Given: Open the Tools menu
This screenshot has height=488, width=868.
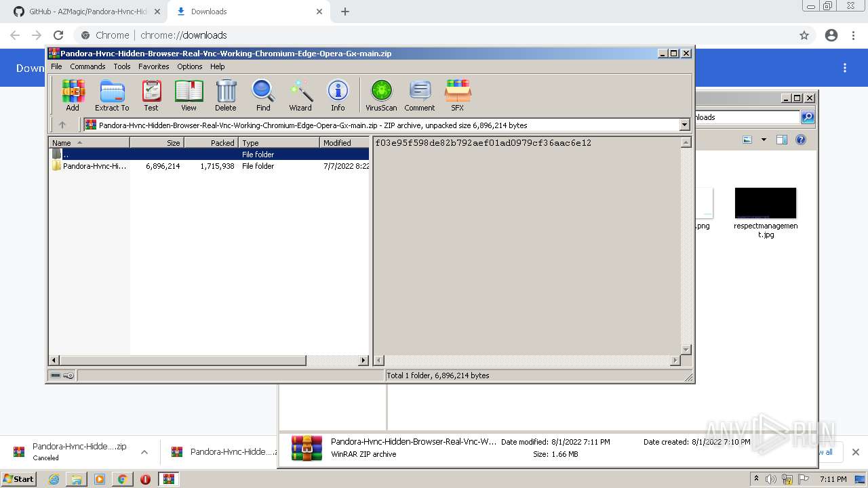Looking at the screenshot, I should (x=122, y=66).
